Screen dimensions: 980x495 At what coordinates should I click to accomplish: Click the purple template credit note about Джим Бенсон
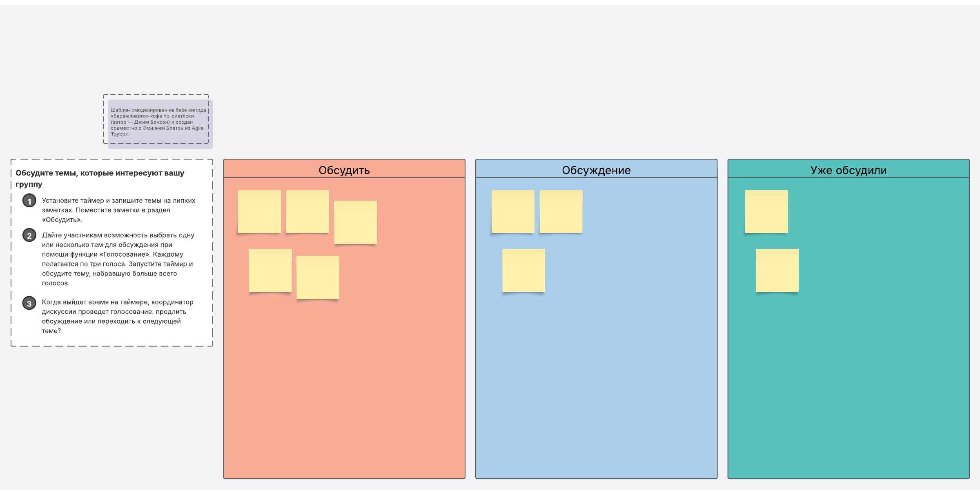159,122
